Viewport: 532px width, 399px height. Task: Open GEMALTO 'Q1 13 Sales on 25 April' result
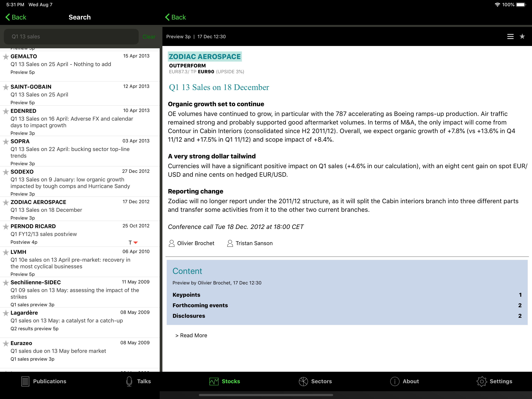[80, 66]
